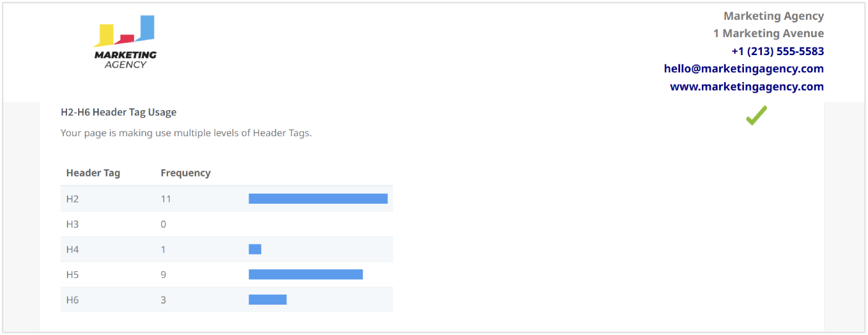Select the H6 row label
Image resolution: width=868 pixels, height=335 pixels.
(x=73, y=300)
